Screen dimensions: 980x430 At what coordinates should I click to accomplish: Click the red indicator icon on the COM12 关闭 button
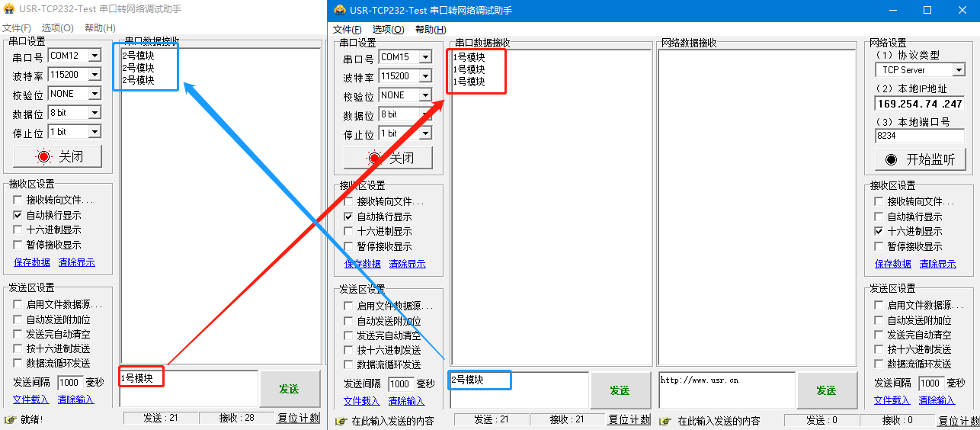(x=44, y=157)
